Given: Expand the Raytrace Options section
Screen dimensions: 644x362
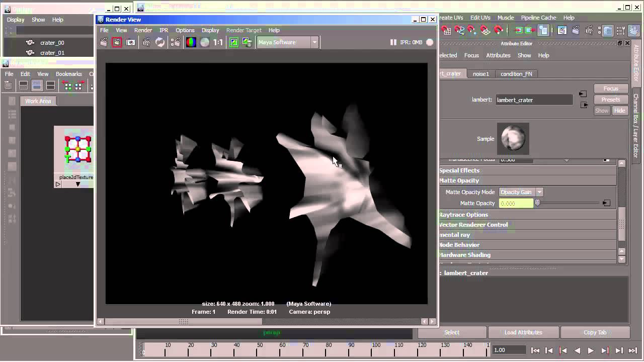Looking at the screenshot, I should pos(527,215).
